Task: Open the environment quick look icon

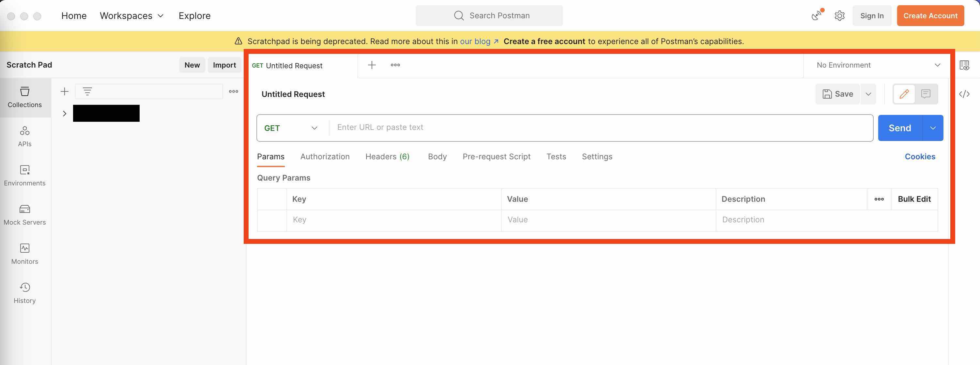Action: pyautogui.click(x=964, y=65)
